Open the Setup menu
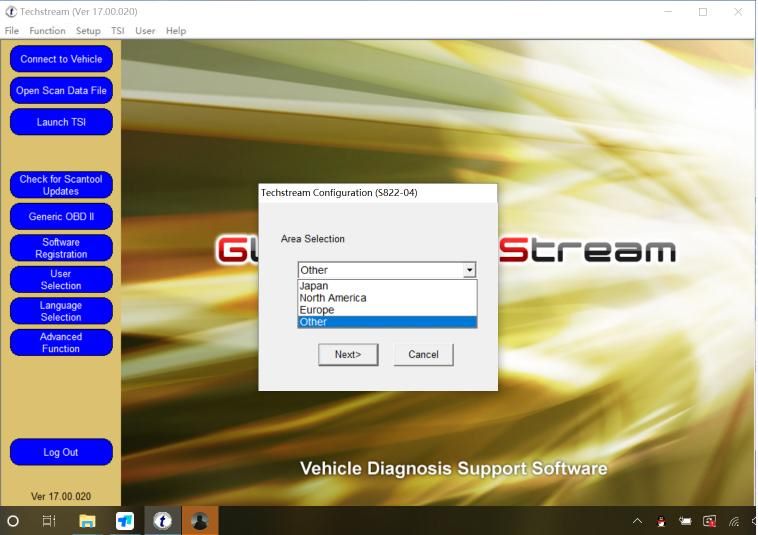The height and width of the screenshot is (535, 758). point(88,30)
